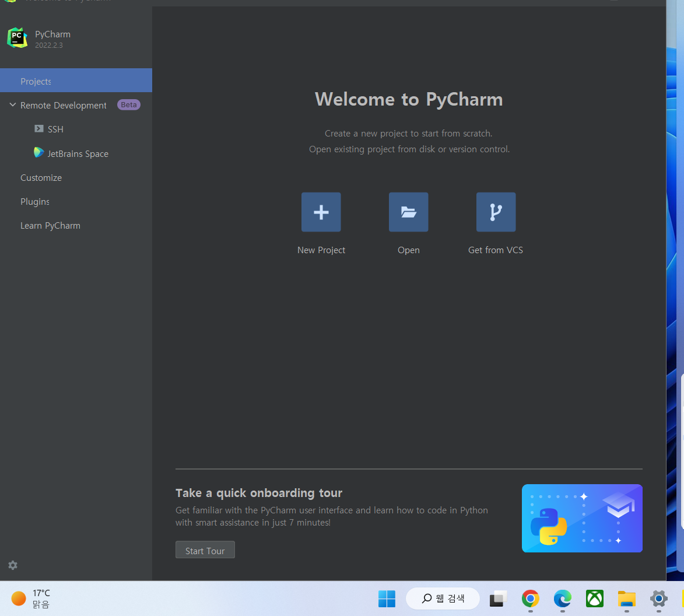Image resolution: width=684 pixels, height=616 pixels.
Task: Click the Open folder icon
Action: (x=408, y=212)
